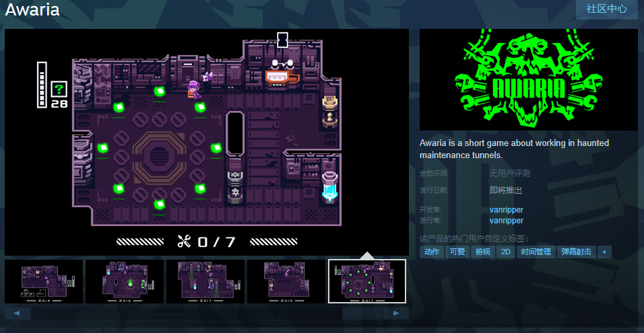This screenshot has width=644, height=333.
Task: Open the 动作 tag
Action: click(x=432, y=252)
